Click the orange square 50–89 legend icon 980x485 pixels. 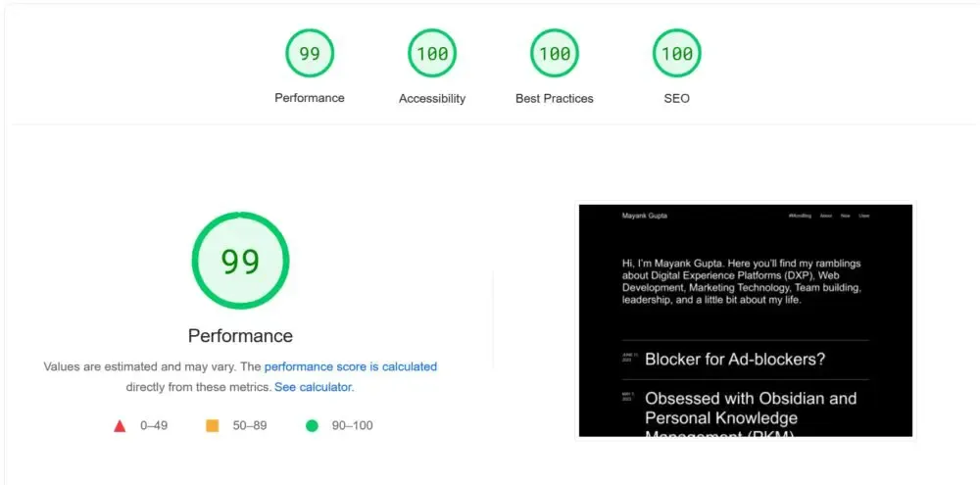tap(213, 426)
